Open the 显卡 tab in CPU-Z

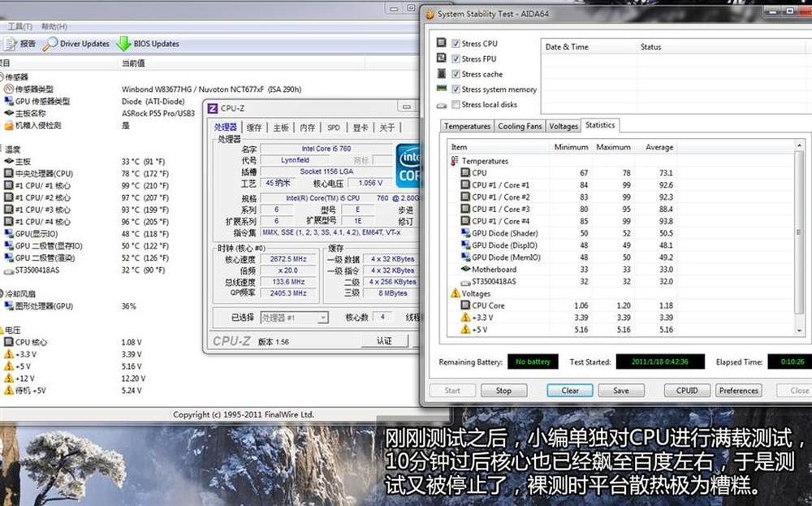361,128
